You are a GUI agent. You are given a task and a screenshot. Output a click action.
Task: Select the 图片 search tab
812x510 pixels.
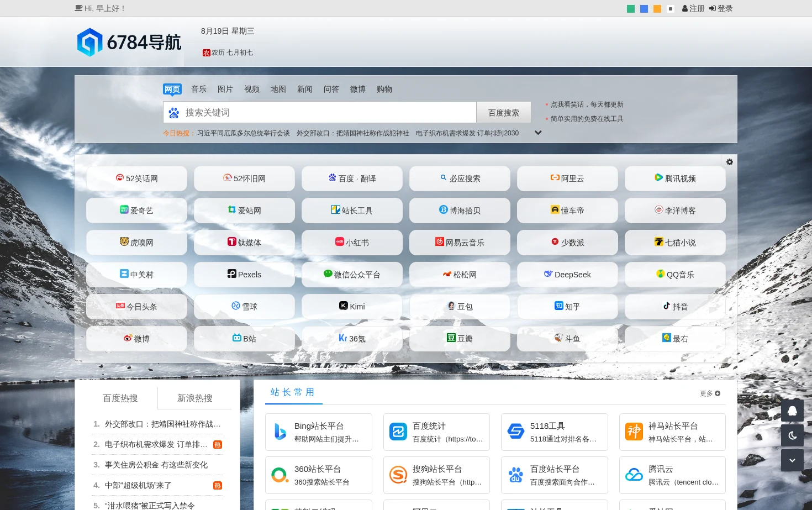pyautogui.click(x=225, y=89)
